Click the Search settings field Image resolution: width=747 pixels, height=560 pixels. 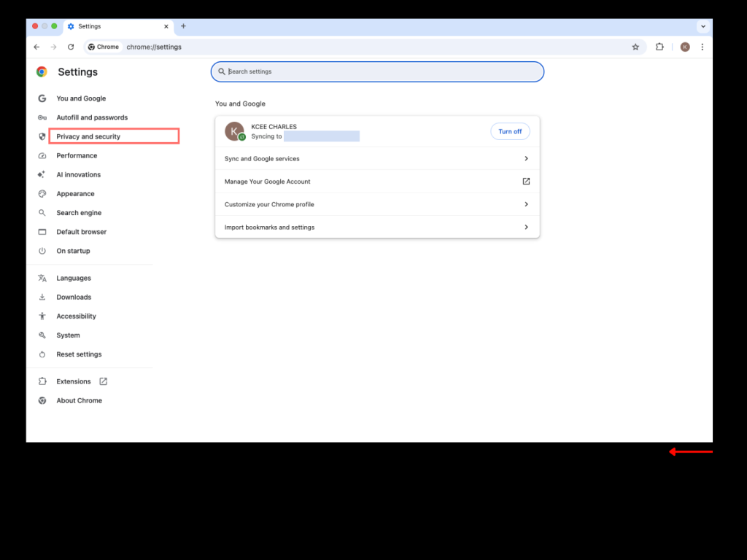(379, 71)
